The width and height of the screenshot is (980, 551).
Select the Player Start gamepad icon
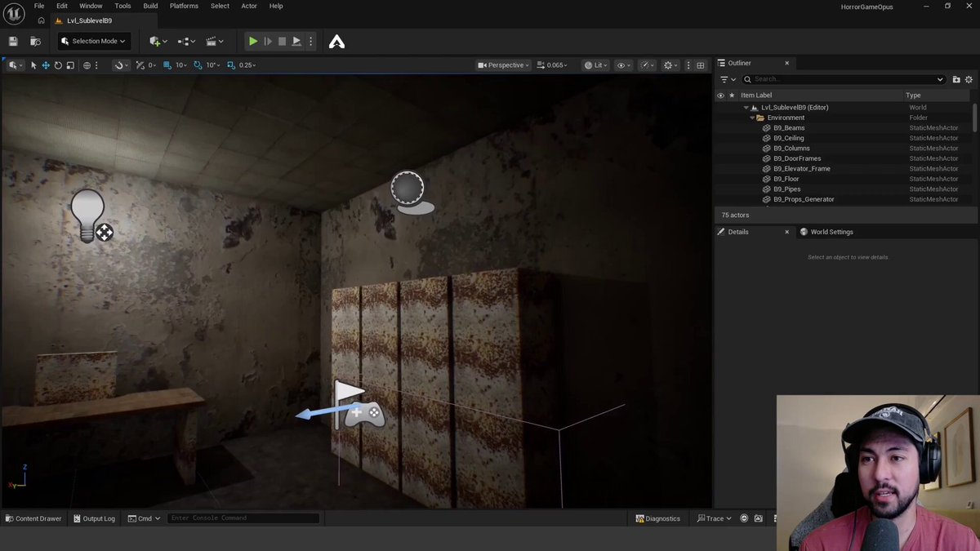pyautogui.click(x=364, y=414)
